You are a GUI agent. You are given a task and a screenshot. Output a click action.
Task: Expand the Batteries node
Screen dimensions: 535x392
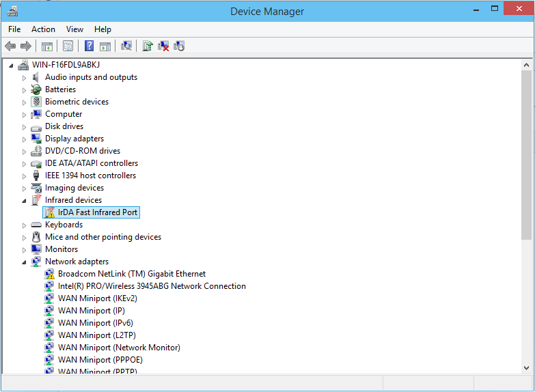point(24,90)
